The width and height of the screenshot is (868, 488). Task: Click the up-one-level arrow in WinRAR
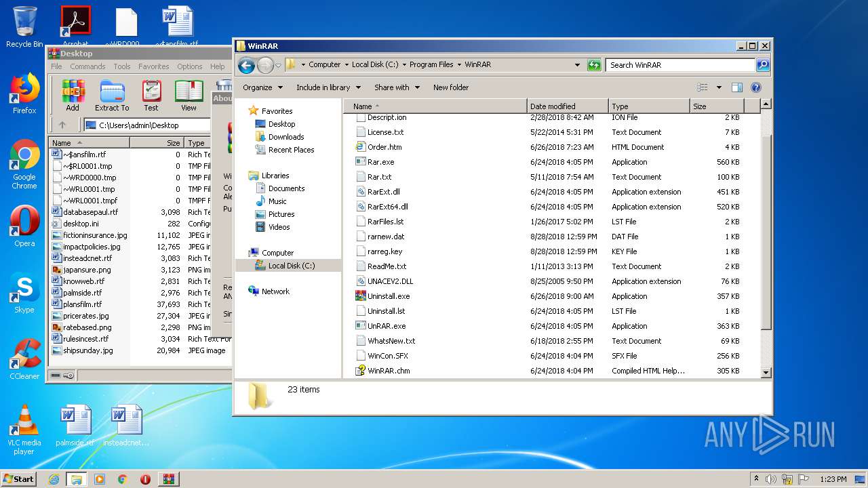(x=62, y=125)
